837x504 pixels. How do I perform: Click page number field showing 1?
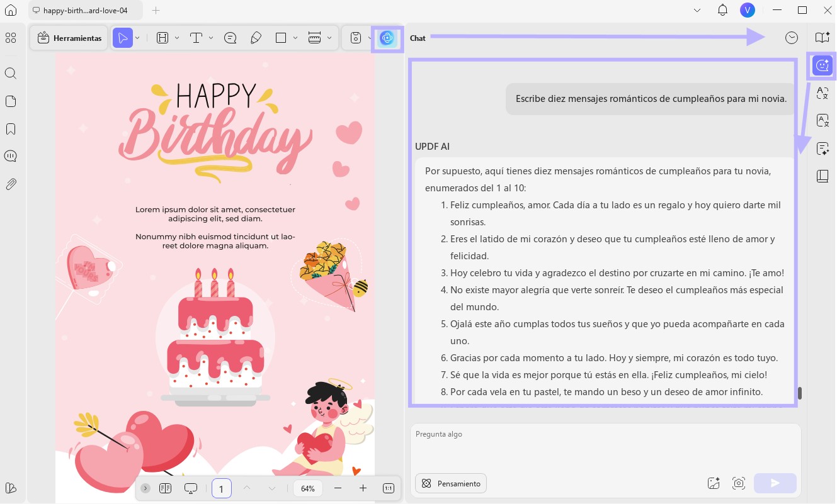tap(221, 488)
